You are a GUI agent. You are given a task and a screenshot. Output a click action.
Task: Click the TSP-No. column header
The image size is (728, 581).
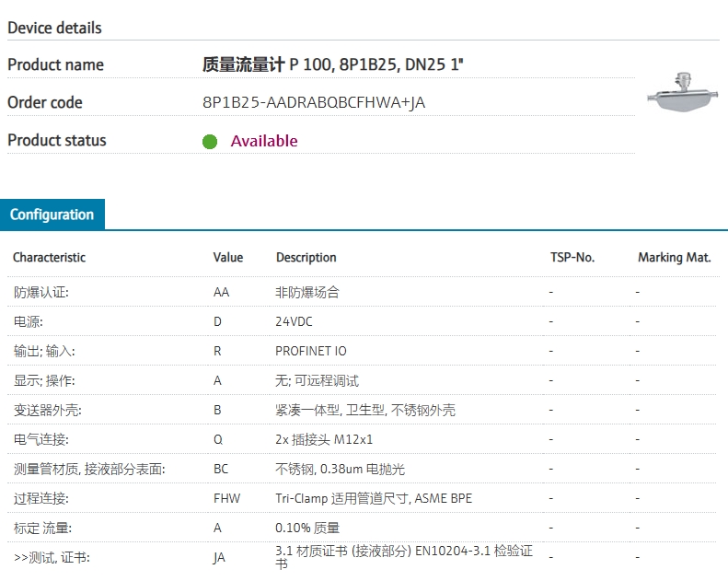pyautogui.click(x=572, y=257)
